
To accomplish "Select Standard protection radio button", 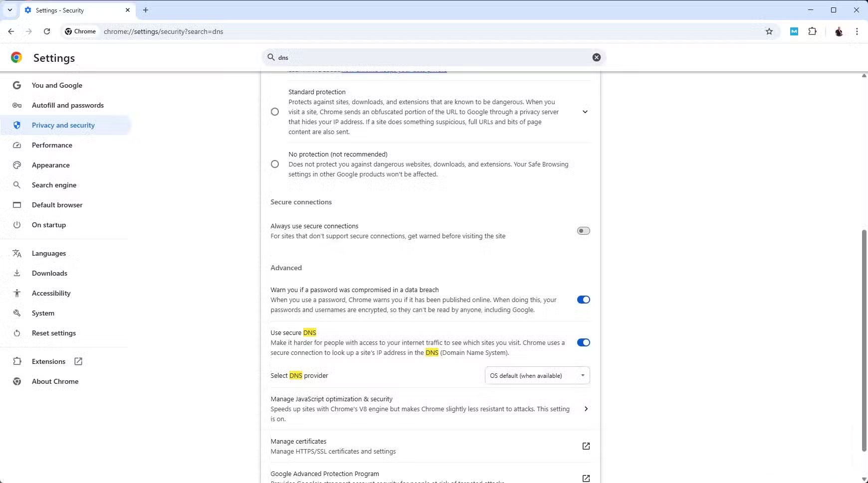I will [275, 112].
